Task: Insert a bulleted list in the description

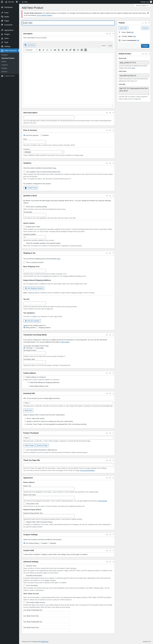Action: pos(47,50)
